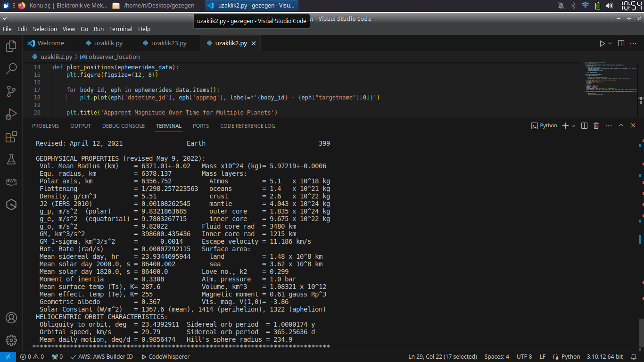Change LF end of line sequence
The height and width of the screenshot is (362, 644).
(x=543, y=357)
